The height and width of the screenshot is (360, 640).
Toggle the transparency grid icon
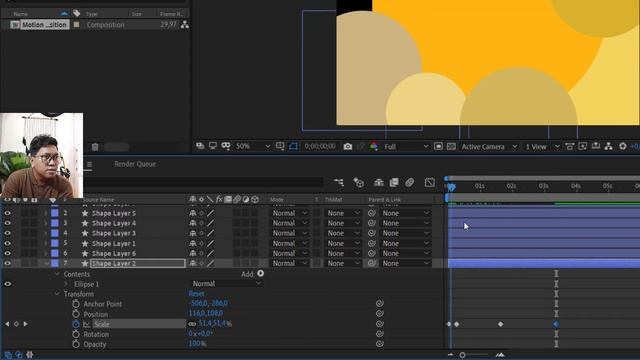click(451, 147)
